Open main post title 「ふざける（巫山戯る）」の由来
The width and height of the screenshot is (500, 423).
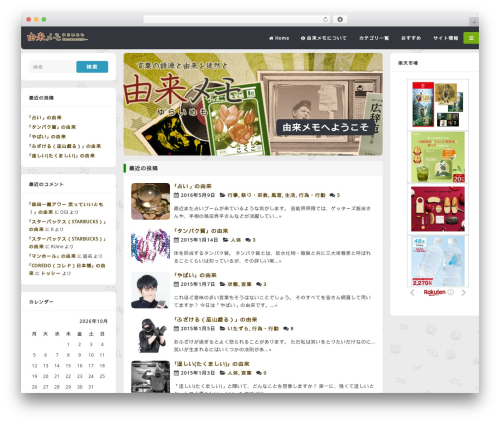[215, 319]
